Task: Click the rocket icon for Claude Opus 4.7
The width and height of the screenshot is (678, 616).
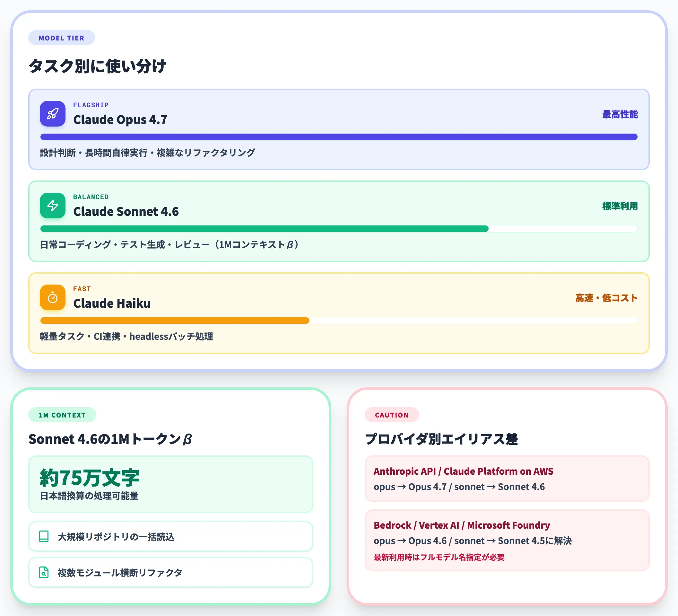Action: [52, 114]
